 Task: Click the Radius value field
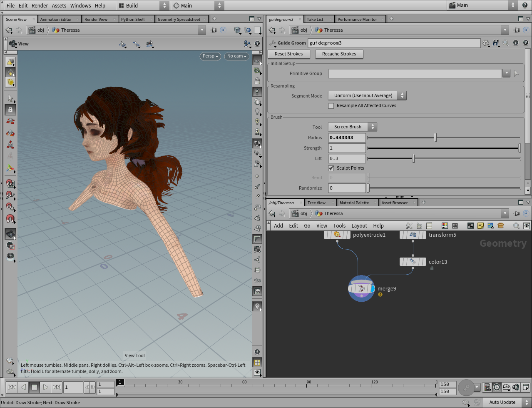(x=347, y=138)
